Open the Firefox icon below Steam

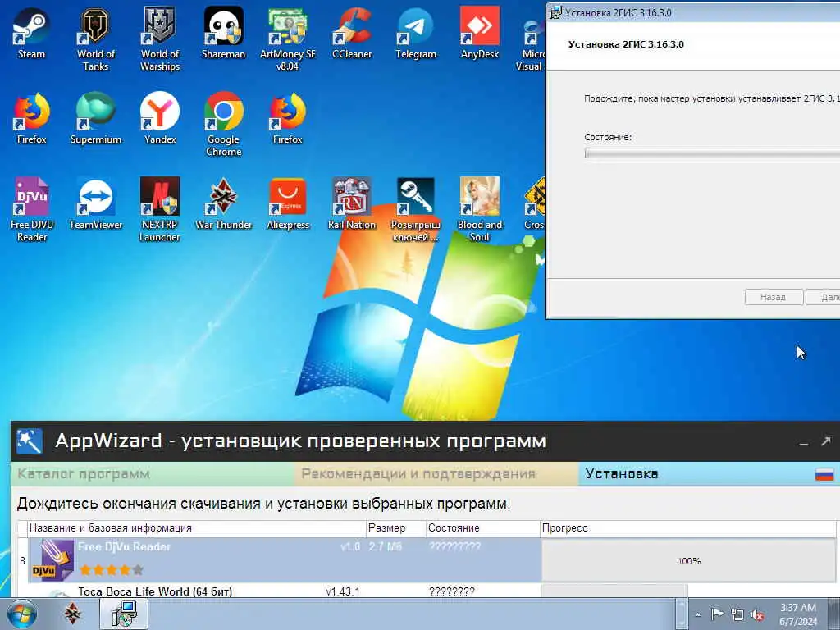pyautogui.click(x=32, y=118)
